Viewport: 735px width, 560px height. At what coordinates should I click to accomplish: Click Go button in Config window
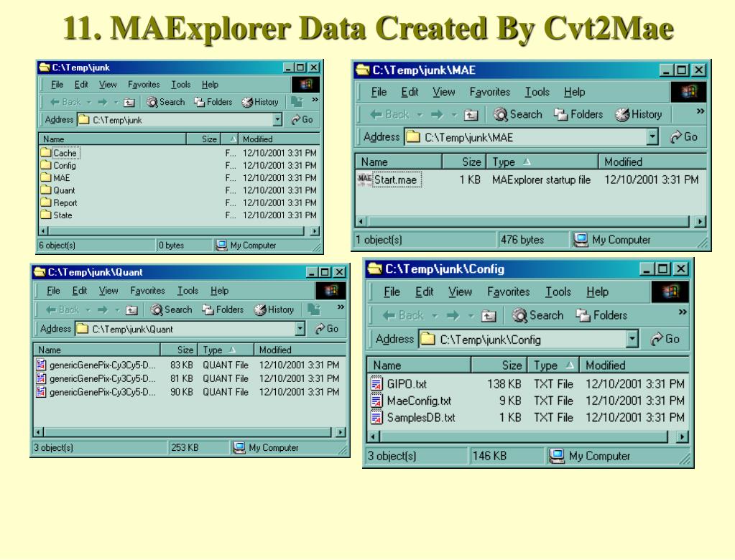tap(665, 339)
